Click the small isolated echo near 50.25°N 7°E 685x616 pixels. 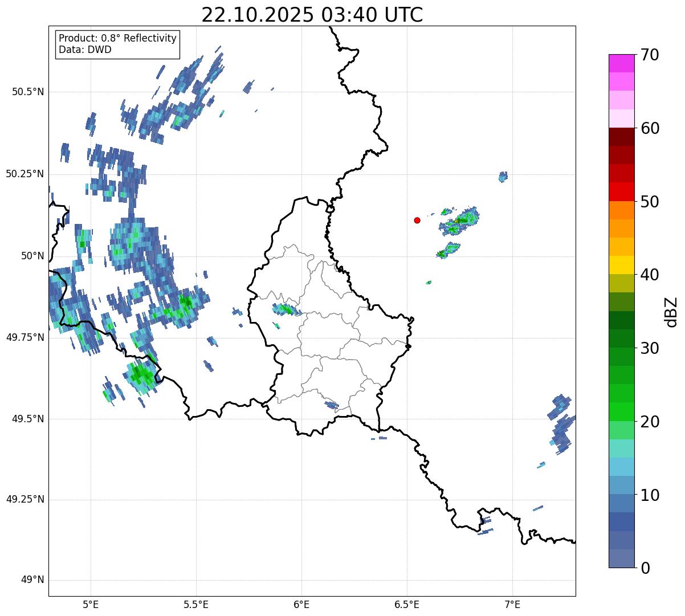(x=503, y=177)
